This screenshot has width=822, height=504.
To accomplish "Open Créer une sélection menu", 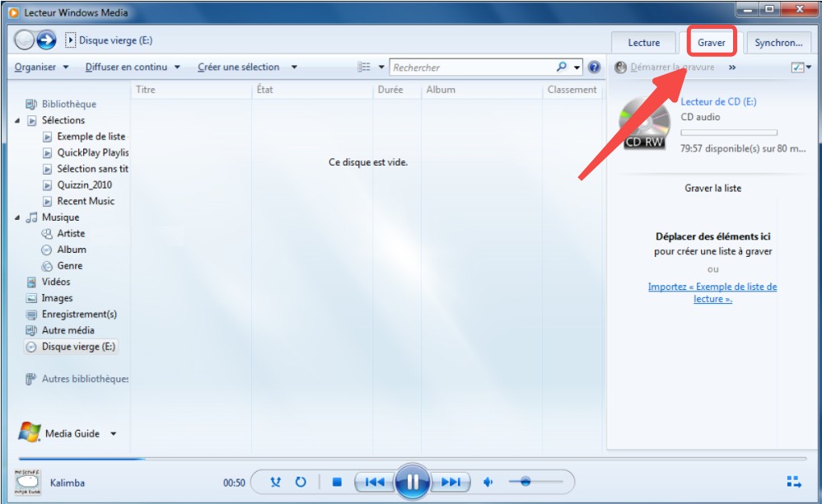I will tap(239, 67).
